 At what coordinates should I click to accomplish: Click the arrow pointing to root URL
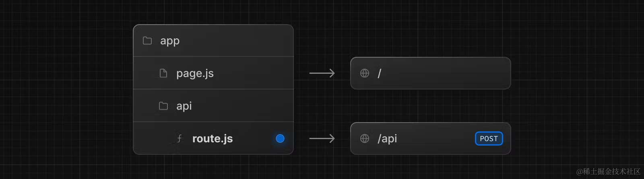pos(322,73)
